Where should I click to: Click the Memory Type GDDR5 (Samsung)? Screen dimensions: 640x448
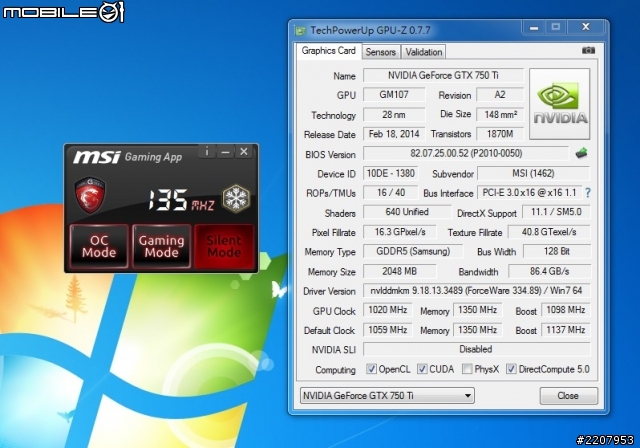point(413,251)
